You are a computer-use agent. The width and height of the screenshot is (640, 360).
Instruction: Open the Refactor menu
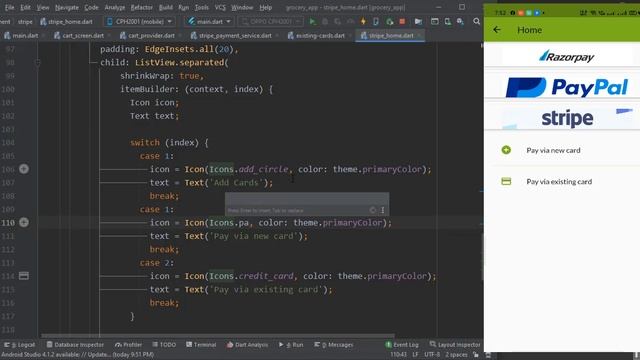click(142, 7)
